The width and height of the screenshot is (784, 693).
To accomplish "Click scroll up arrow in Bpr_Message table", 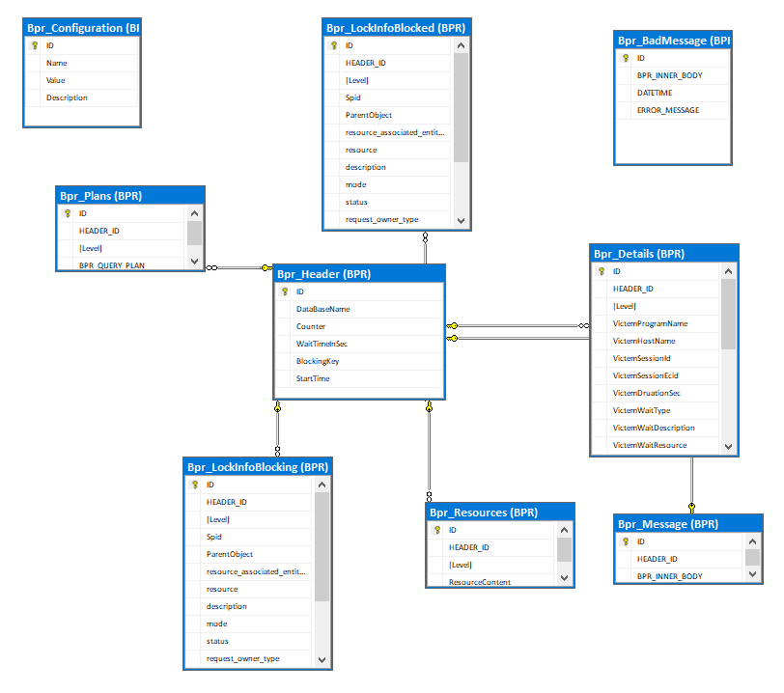I will 752,541.
